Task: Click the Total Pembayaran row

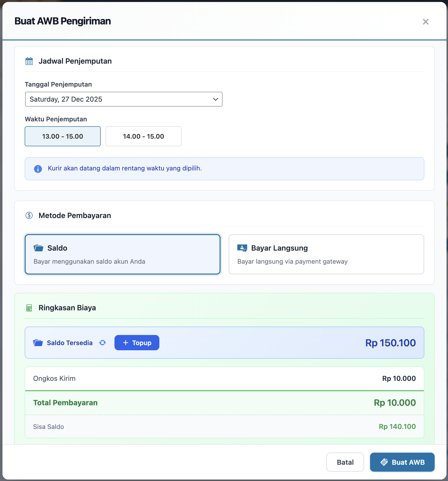Action: (224, 403)
